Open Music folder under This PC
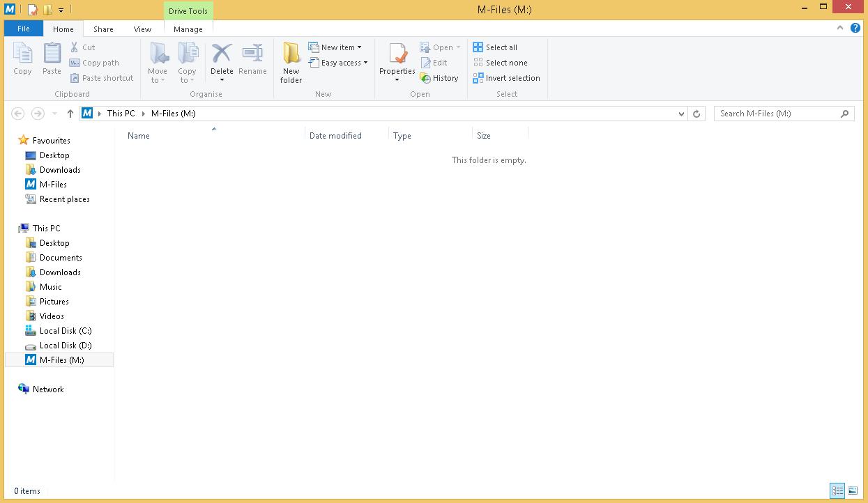 pyautogui.click(x=44, y=287)
